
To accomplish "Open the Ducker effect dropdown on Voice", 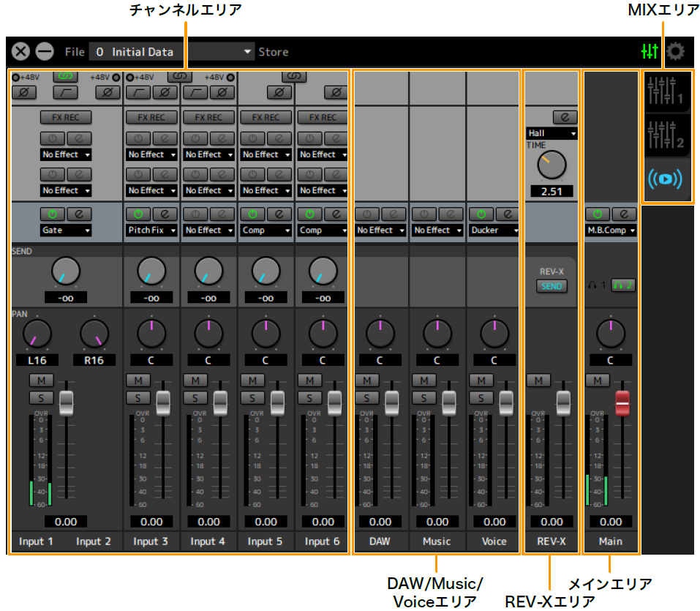I will (494, 230).
